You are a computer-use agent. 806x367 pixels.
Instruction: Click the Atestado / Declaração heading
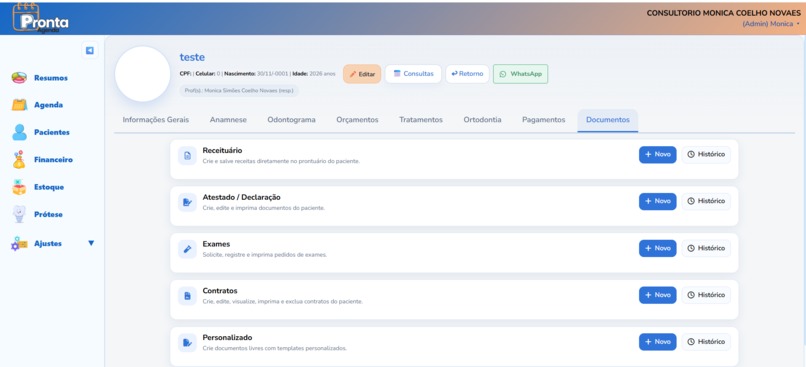242,197
